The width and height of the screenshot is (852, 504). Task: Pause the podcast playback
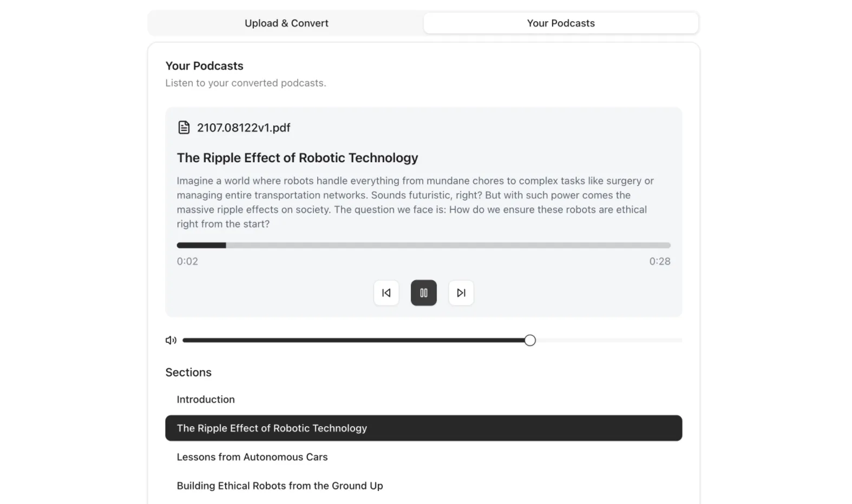pos(423,293)
